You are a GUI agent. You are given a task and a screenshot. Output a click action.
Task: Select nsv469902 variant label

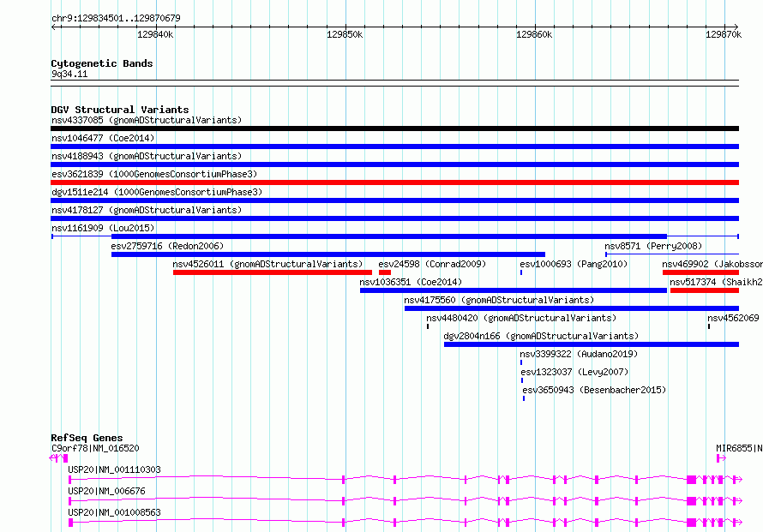pos(712,264)
